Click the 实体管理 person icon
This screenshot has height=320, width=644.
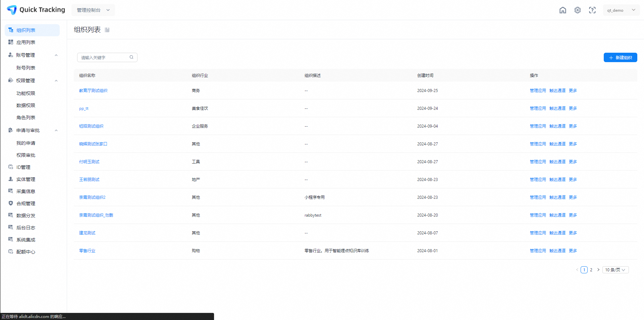click(11, 179)
